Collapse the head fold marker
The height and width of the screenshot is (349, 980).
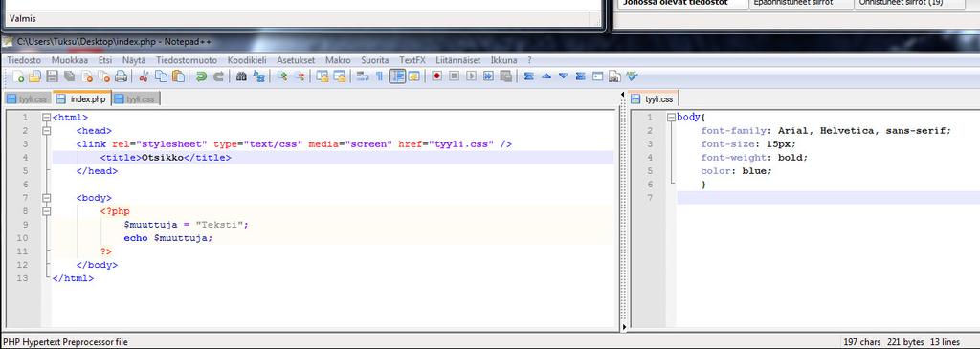46,130
